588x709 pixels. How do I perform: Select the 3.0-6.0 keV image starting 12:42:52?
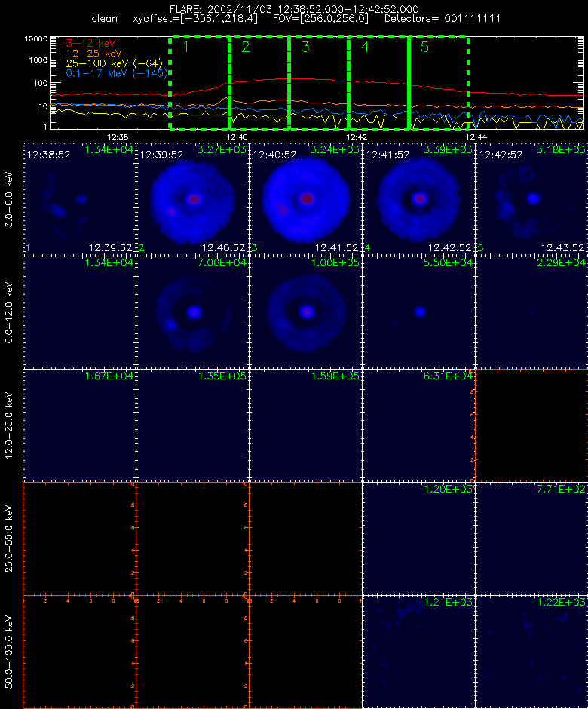coord(531,199)
